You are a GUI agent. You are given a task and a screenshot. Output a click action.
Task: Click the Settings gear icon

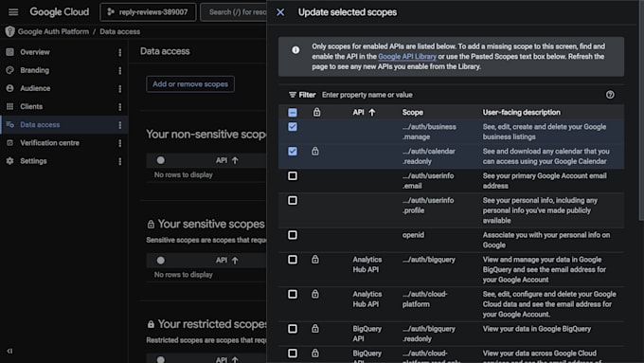click(x=9, y=161)
